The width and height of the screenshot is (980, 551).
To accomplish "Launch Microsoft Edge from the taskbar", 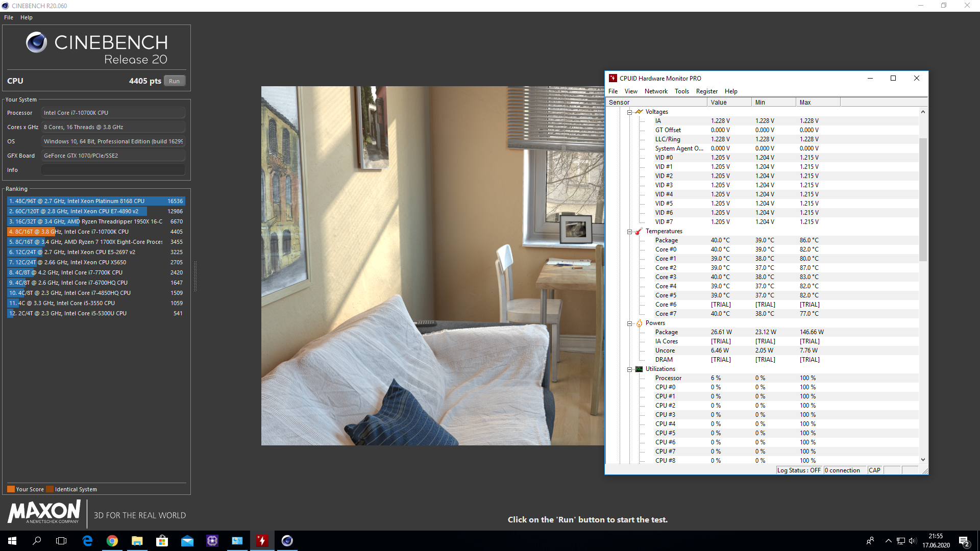I will click(87, 541).
